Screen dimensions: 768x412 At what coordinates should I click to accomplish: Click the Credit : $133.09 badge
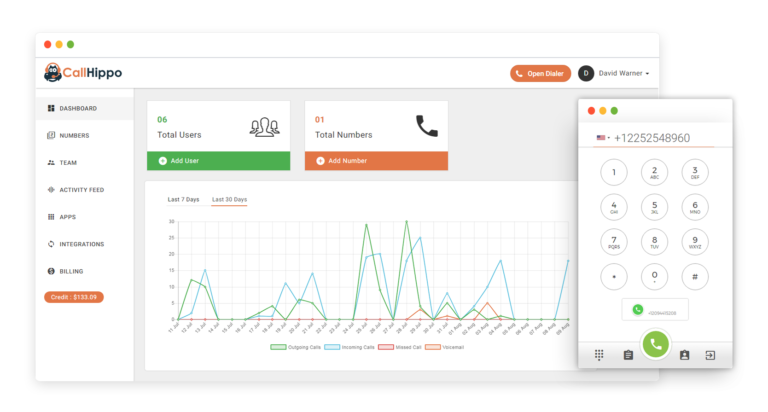click(x=74, y=297)
